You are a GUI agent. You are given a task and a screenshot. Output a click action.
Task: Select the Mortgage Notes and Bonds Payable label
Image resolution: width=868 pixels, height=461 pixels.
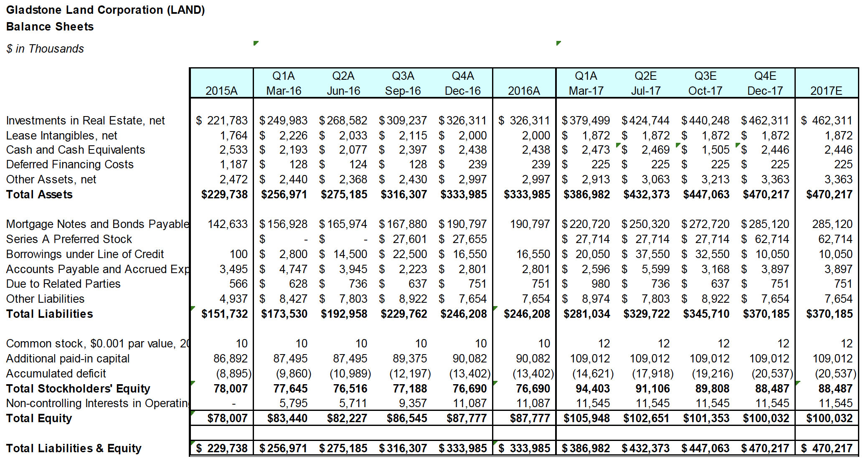(97, 224)
